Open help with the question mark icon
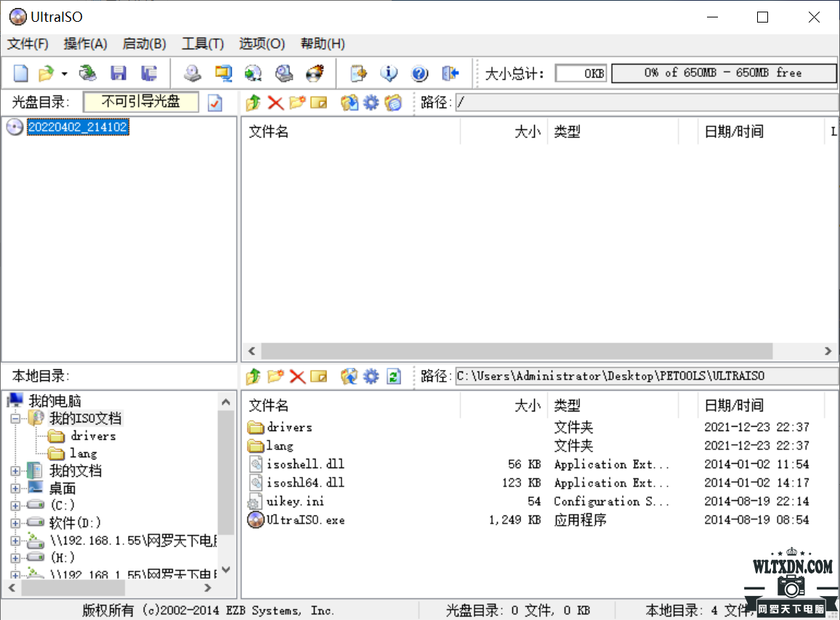This screenshot has height=620, width=840. [x=419, y=73]
